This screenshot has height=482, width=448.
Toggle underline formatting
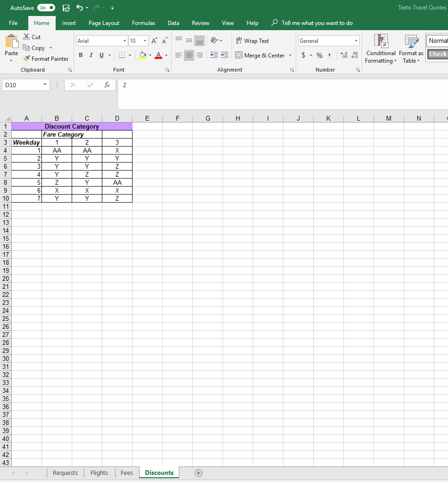click(x=101, y=55)
